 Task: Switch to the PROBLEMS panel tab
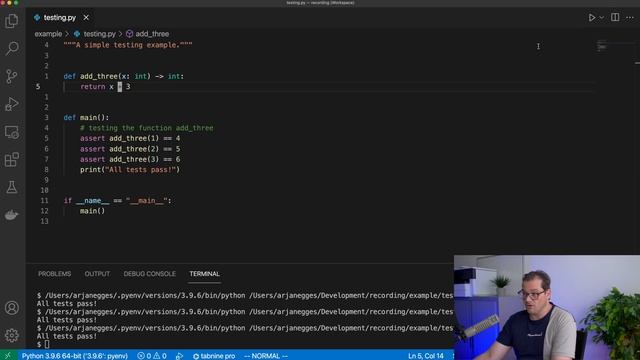(55, 274)
